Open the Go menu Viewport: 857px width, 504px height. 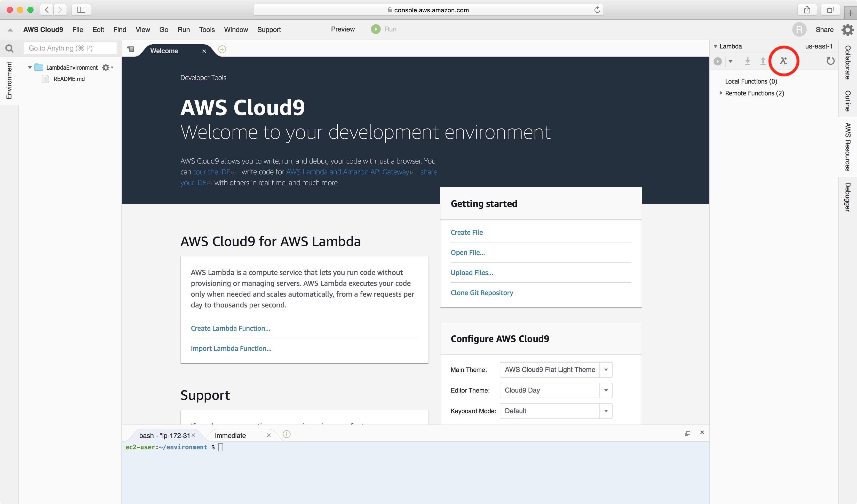[x=164, y=30]
